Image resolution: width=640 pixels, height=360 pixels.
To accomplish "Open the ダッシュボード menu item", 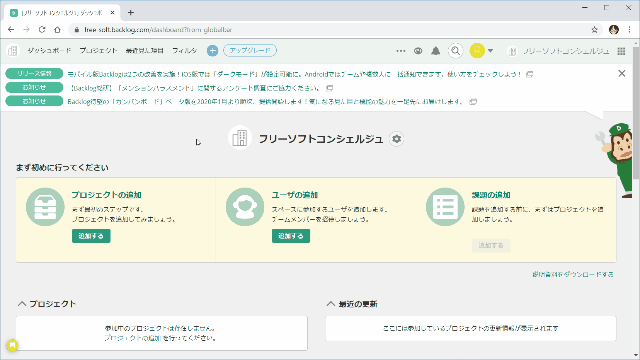I will tap(49, 51).
